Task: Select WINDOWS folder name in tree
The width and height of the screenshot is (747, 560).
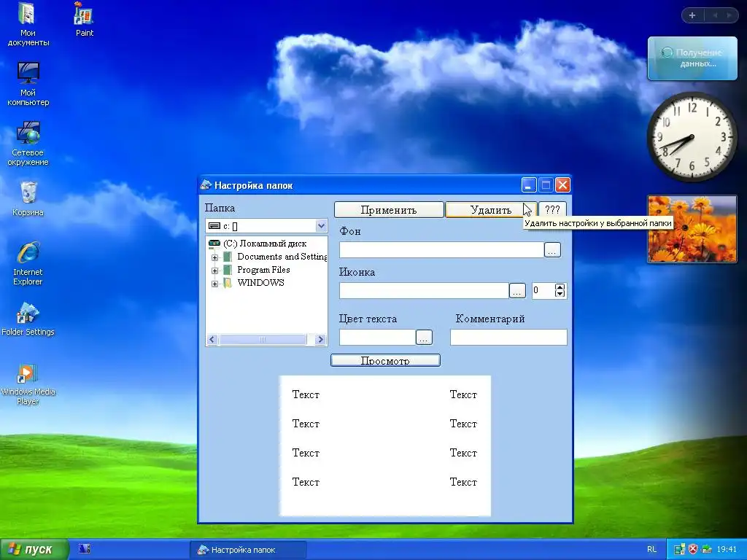Action: tap(260, 282)
